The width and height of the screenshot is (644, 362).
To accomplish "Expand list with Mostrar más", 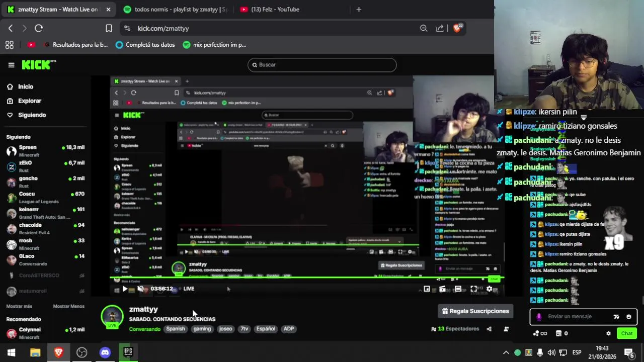I will 19,306.
